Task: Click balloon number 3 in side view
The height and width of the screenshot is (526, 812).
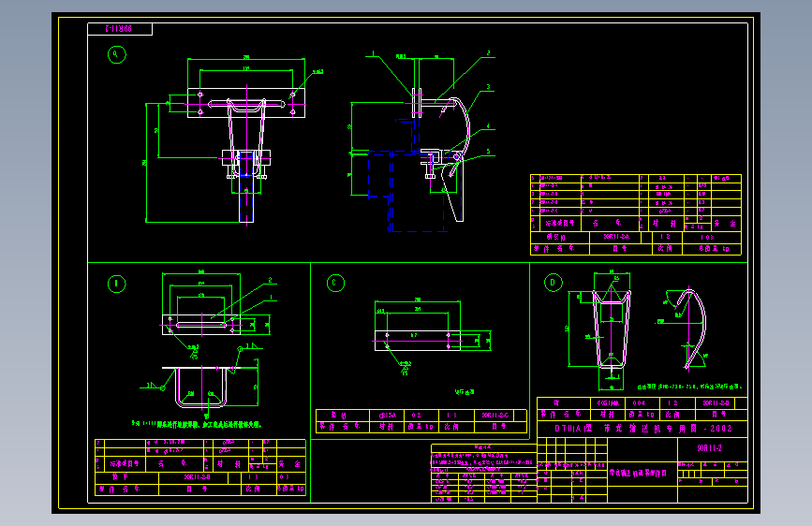Action: [x=488, y=86]
